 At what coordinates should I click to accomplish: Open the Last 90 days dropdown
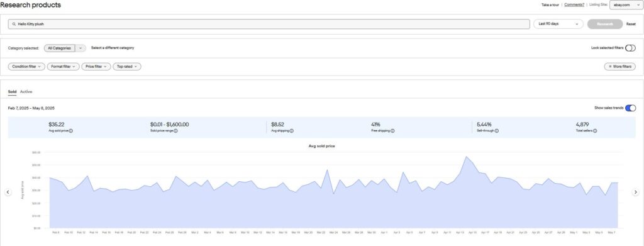pos(558,24)
